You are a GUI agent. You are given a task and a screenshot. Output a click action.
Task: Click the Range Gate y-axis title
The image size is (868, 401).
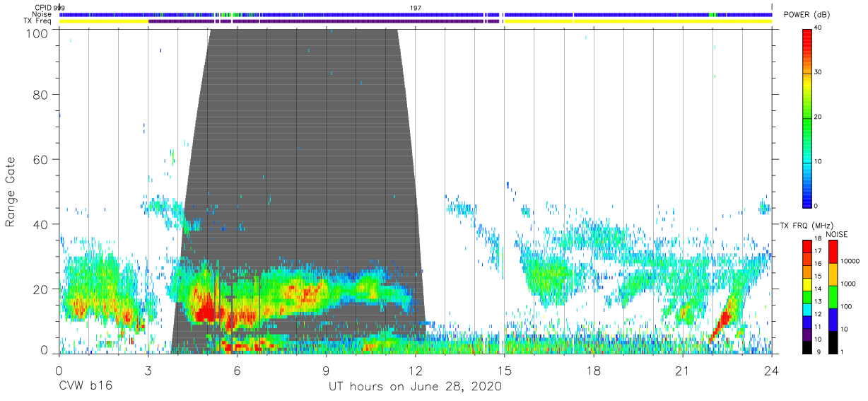tap(11, 191)
